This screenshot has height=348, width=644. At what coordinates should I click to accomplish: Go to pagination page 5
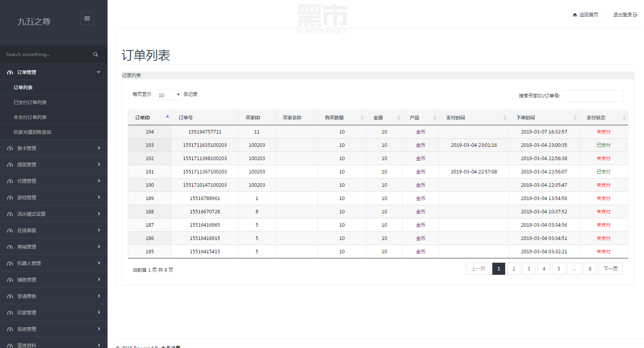[559, 269]
